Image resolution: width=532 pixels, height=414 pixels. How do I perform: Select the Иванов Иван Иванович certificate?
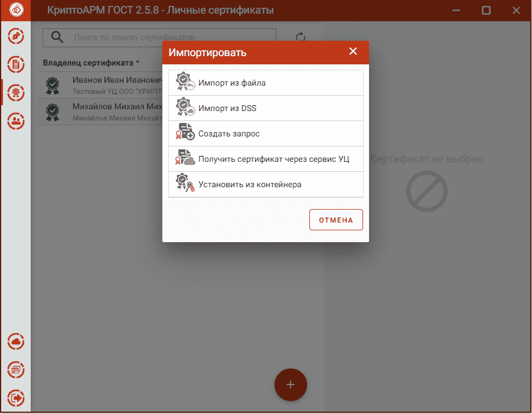click(x=100, y=86)
